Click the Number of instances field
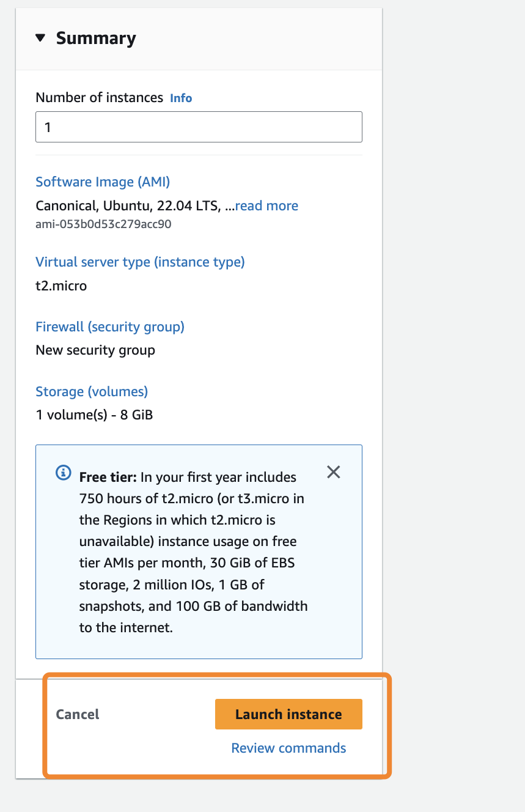 click(x=199, y=127)
